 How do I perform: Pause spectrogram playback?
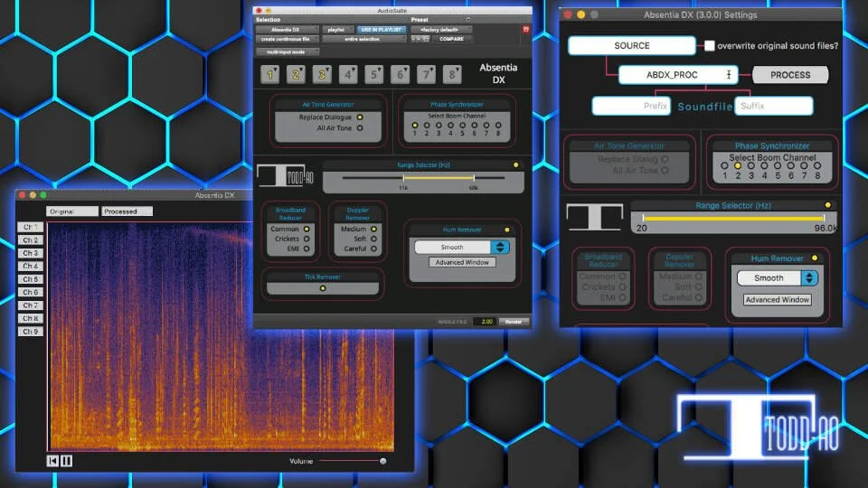[66, 460]
